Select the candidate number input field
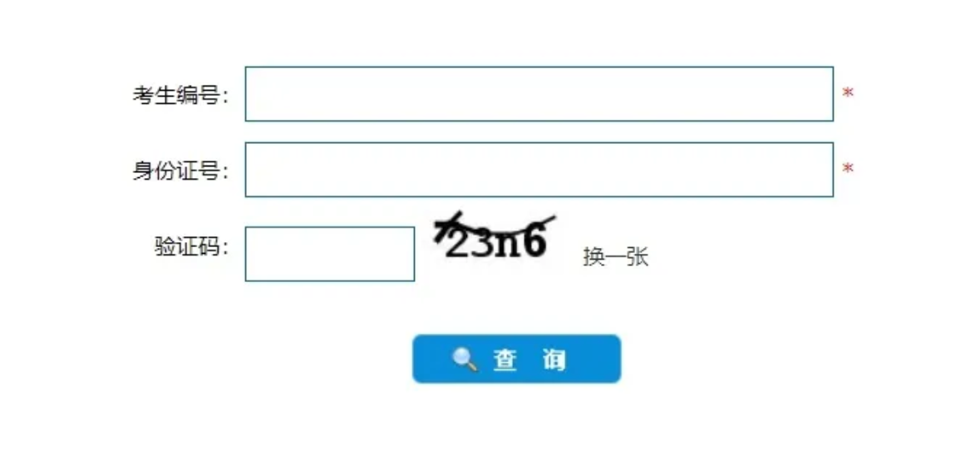 539,94
